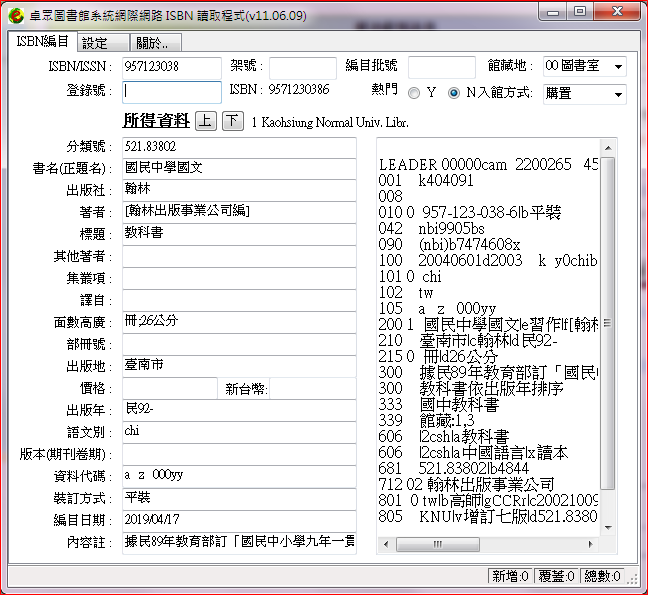Click the 版本(期刊卷期) field
This screenshot has height=595, width=648.
click(239, 455)
